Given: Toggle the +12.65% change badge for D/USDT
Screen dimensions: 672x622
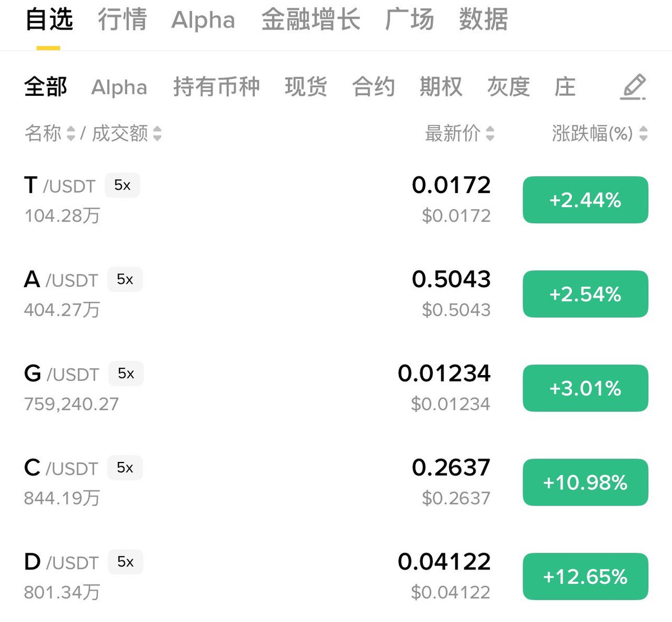Looking at the screenshot, I should tap(585, 576).
